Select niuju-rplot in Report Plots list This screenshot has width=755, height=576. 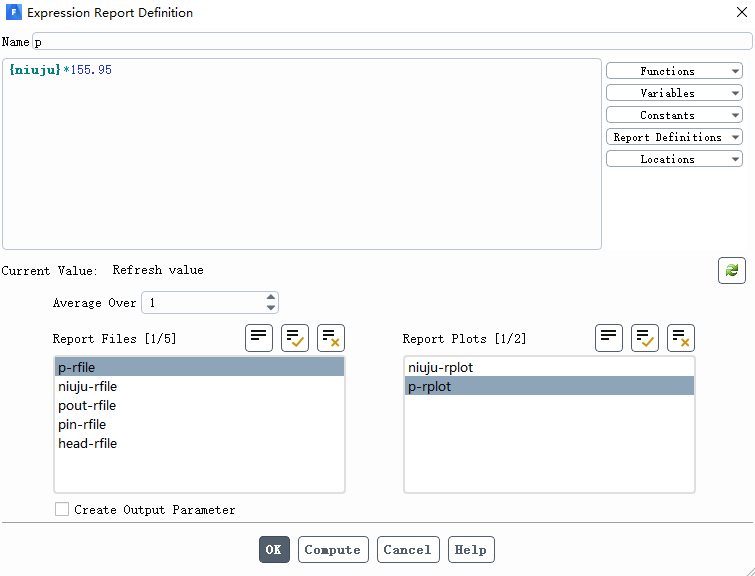[441, 367]
